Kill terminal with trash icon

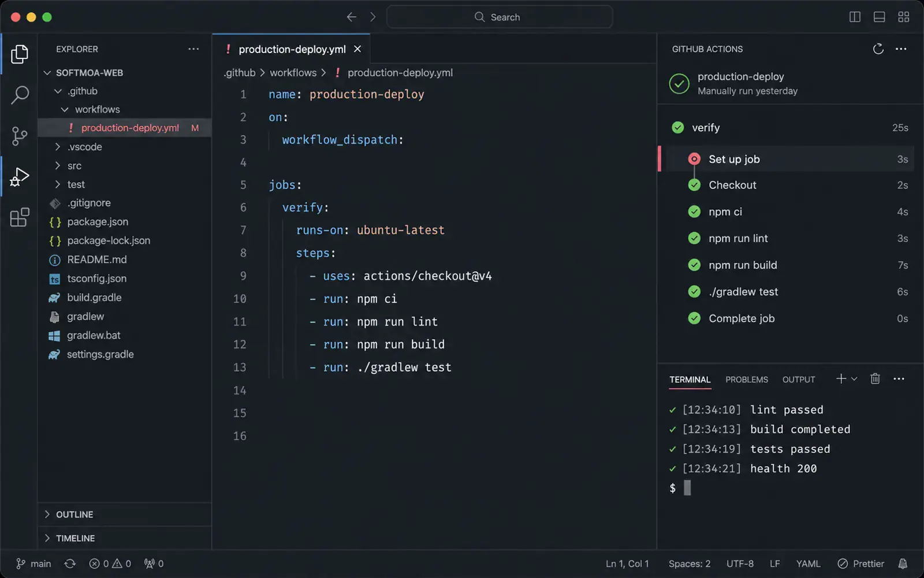(875, 379)
